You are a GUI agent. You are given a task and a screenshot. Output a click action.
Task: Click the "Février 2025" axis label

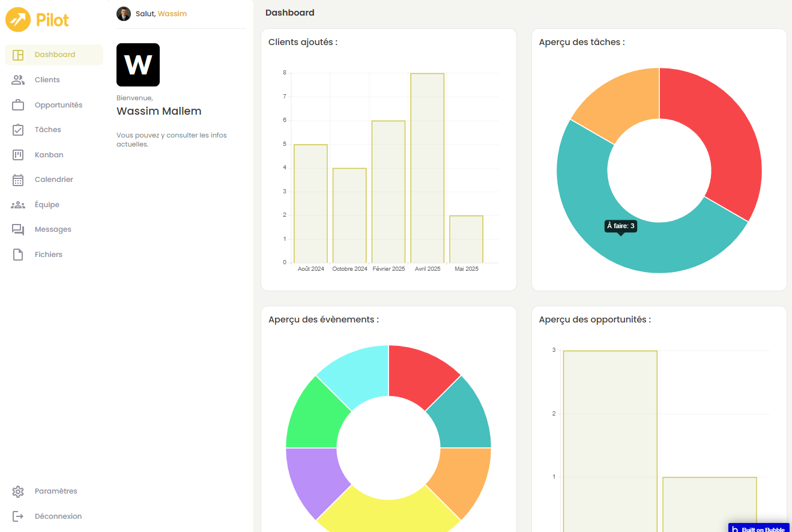click(x=389, y=269)
